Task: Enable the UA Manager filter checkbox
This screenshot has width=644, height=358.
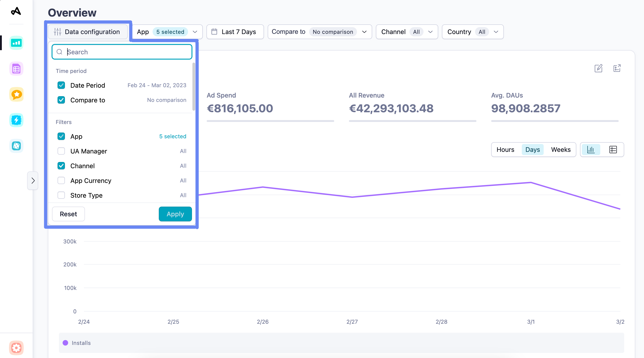Action: pos(61,151)
